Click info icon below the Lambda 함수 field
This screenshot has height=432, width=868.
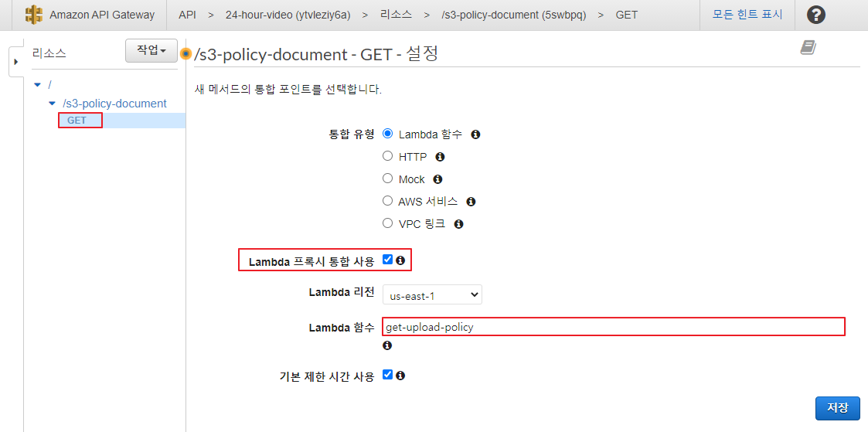tap(387, 345)
